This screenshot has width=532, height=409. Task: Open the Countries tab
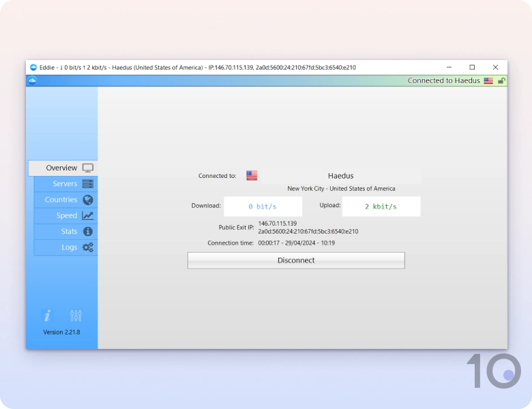(x=65, y=200)
